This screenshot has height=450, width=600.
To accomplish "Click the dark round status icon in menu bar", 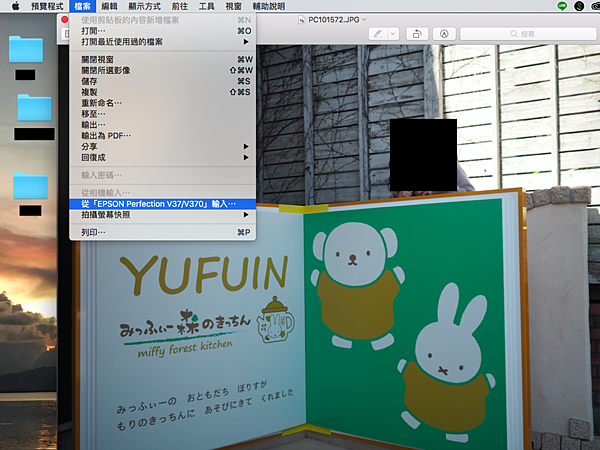I will click(579, 6).
